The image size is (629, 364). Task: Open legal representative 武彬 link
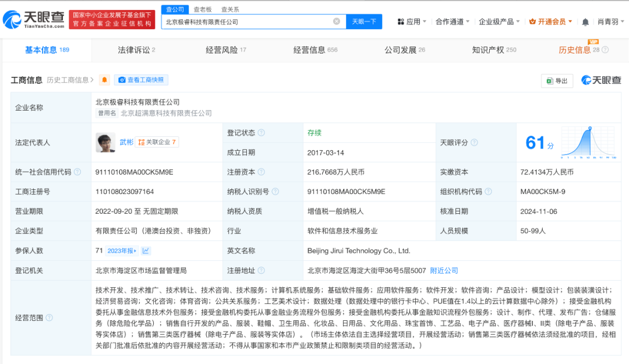click(x=126, y=142)
